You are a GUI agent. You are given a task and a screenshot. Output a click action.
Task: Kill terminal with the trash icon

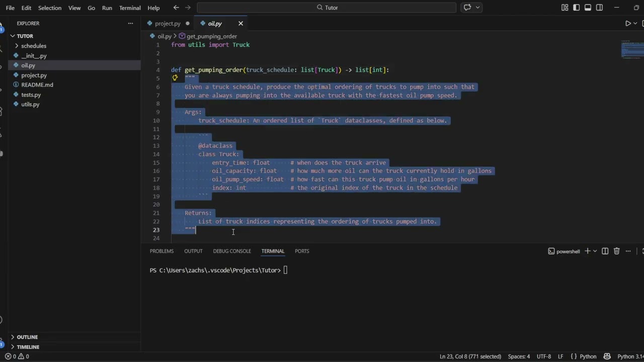pos(616,251)
